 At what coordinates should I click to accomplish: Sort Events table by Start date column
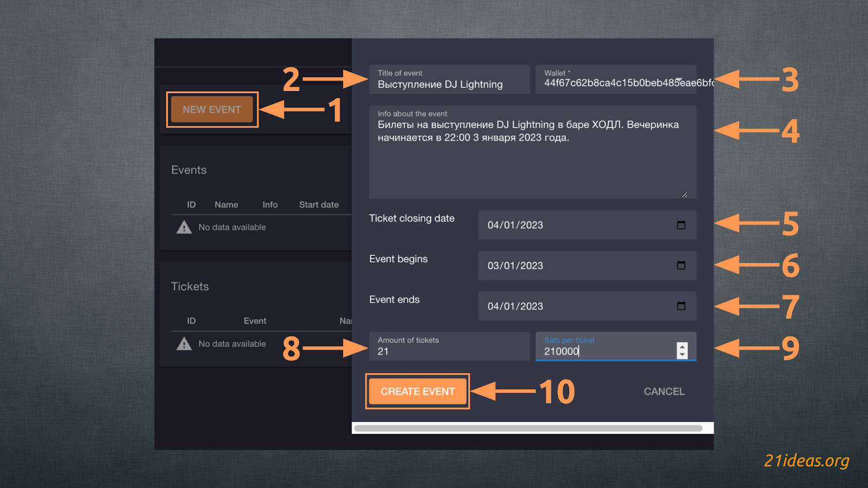318,204
